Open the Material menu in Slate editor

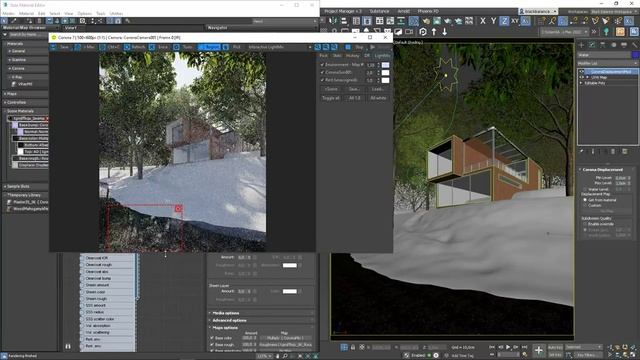tap(26, 13)
